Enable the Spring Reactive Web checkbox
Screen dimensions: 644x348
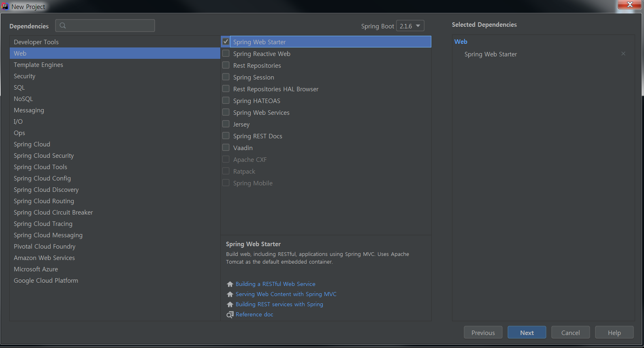coord(226,53)
